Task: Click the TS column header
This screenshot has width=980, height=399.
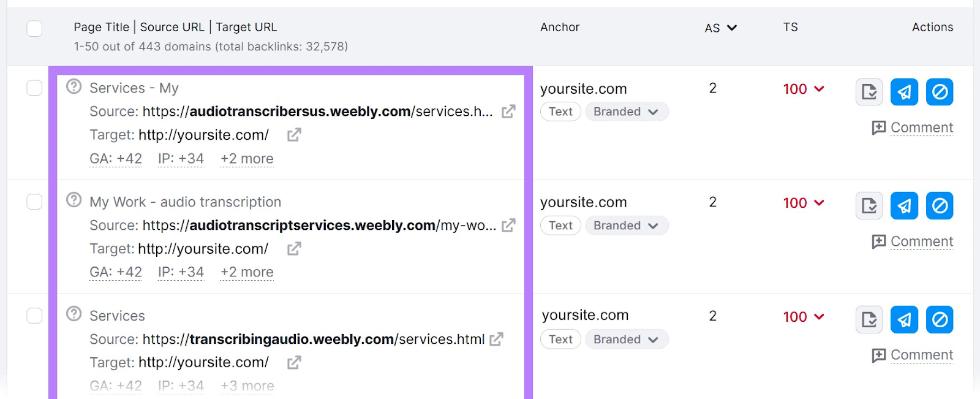Action: point(790,27)
